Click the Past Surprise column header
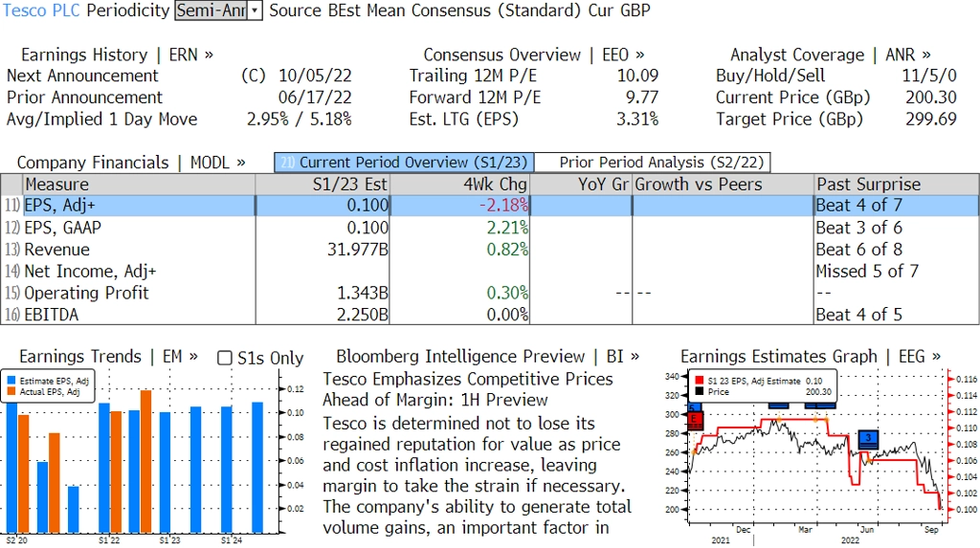This screenshot has height=548, width=980. pyautogui.click(x=896, y=185)
